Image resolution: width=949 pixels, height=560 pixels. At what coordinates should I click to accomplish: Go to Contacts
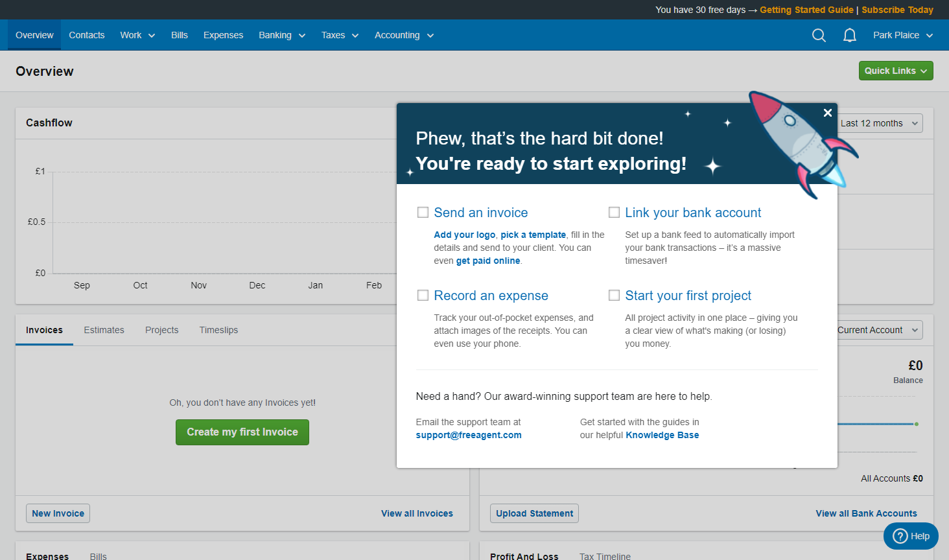(86, 35)
